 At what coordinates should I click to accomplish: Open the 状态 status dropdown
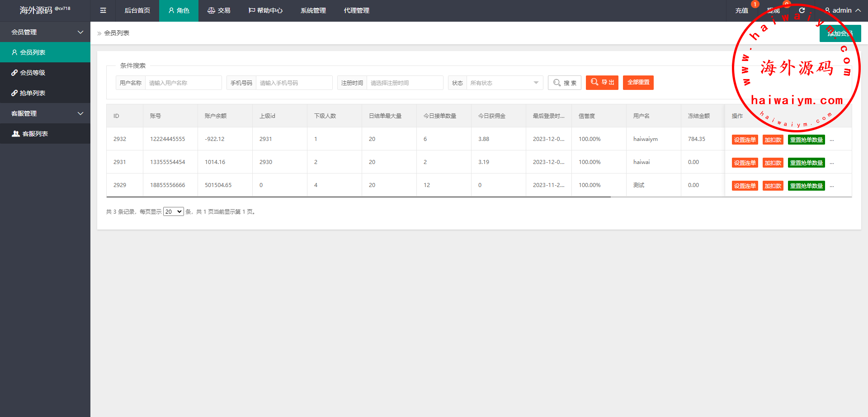[504, 83]
